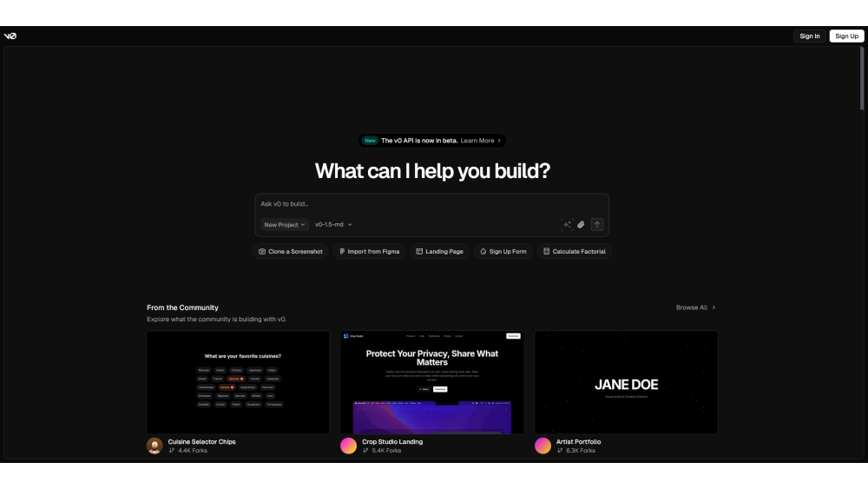
Task: Click the Artist Portfolio title
Action: 578,442
